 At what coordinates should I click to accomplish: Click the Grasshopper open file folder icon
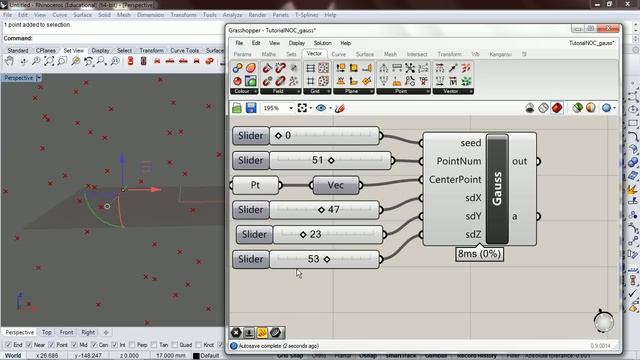tap(237, 108)
